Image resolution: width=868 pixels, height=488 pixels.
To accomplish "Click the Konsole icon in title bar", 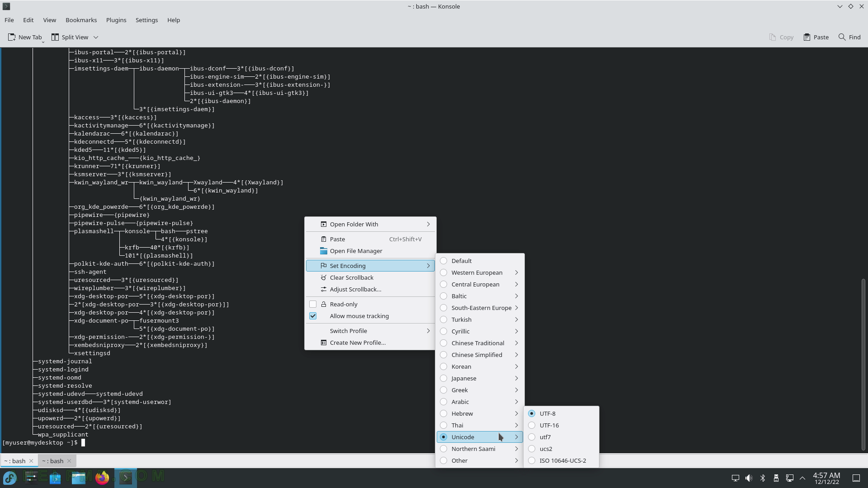I will tap(6, 6).
